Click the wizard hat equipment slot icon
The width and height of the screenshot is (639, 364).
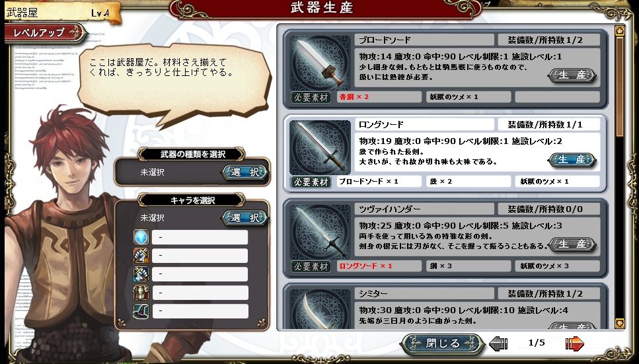(141, 311)
